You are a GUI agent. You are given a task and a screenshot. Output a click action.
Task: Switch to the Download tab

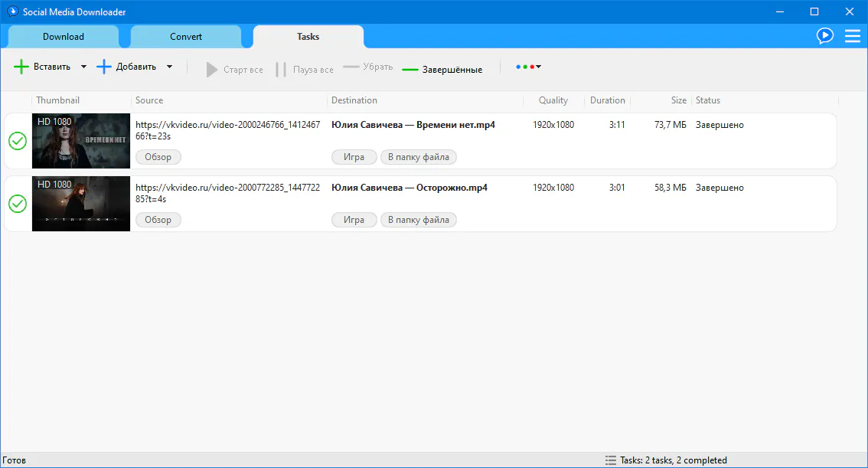click(64, 37)
